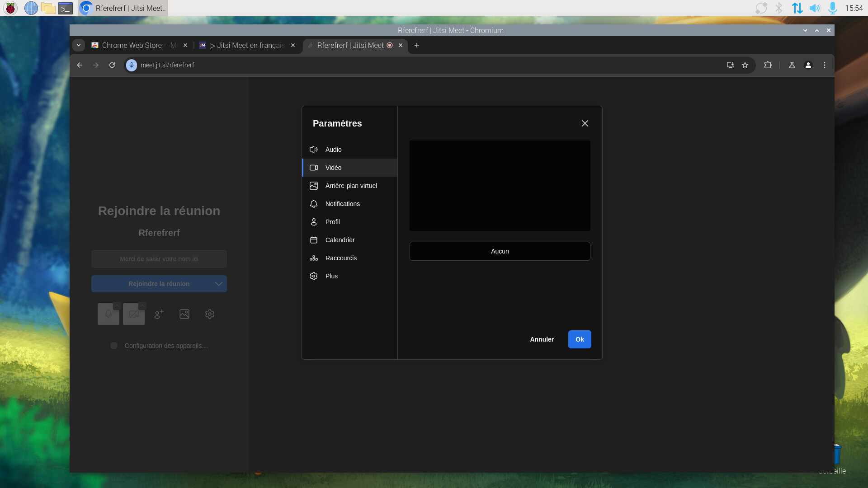Click the shortcuts icon beside Raccourcis
This screenshot has height=488, width=868.
(314, 258)
